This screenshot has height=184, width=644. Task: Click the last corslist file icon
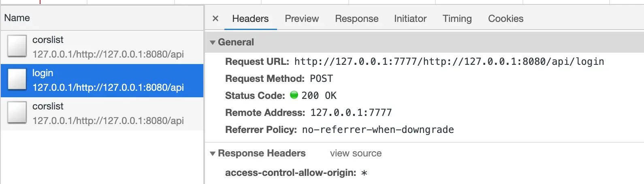(17, 113)
